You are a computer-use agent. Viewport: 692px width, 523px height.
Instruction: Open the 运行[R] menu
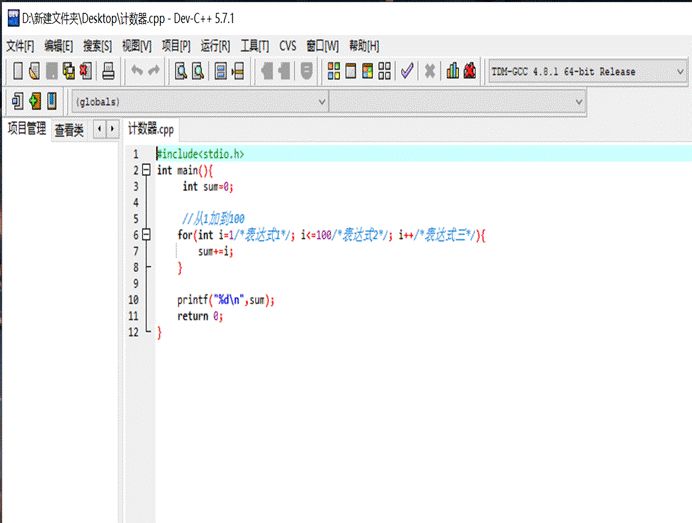click(x=215, y=46)
